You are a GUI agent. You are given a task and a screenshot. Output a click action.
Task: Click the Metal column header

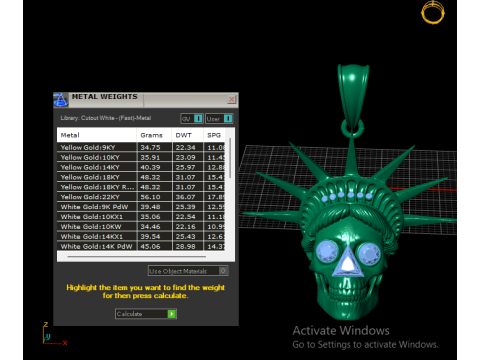tap(97, 135)
